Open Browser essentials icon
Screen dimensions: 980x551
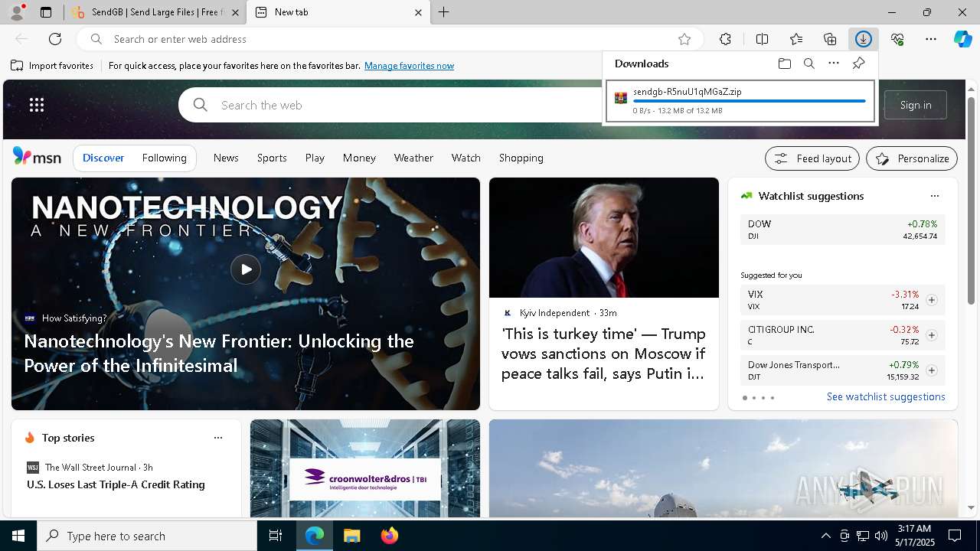[x=897, y=39]
